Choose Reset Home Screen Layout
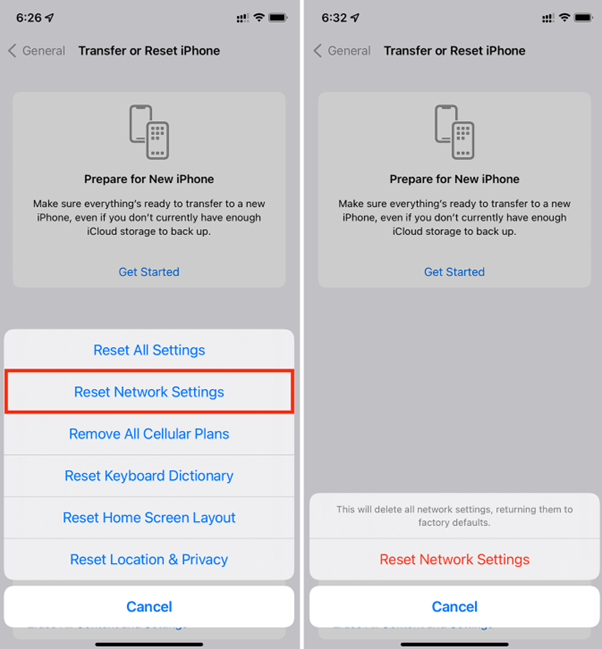Viewport: 602px width, 649px height. 149,517
